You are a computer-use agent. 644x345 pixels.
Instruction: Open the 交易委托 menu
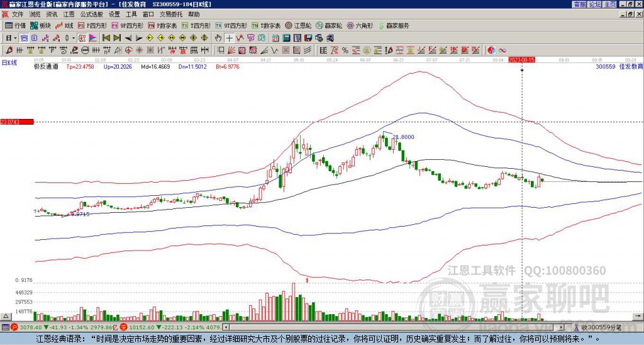(x=171, y=14)
